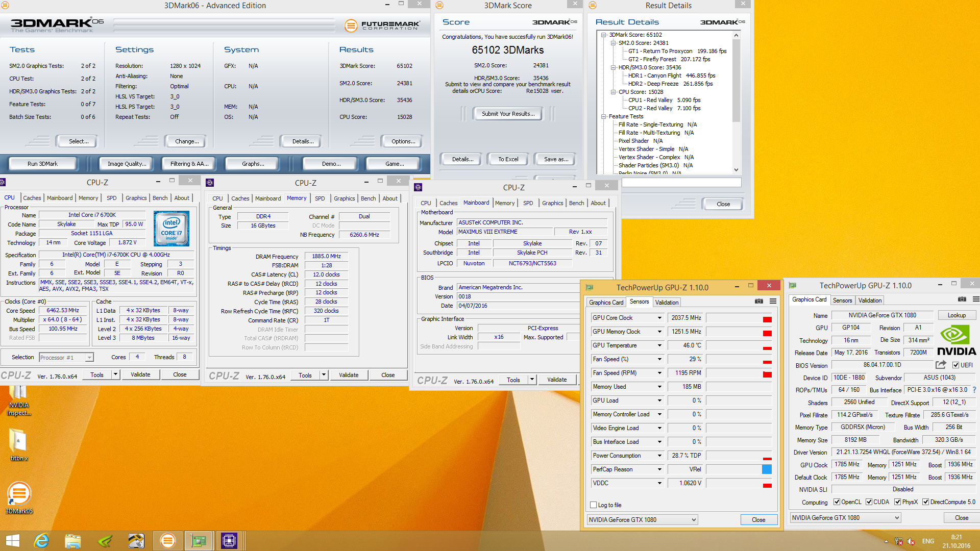This screenshot has width=980, height=551.
Task: Toggle the UEFI checkbox in GPU-Z
Action: point(955,365)
